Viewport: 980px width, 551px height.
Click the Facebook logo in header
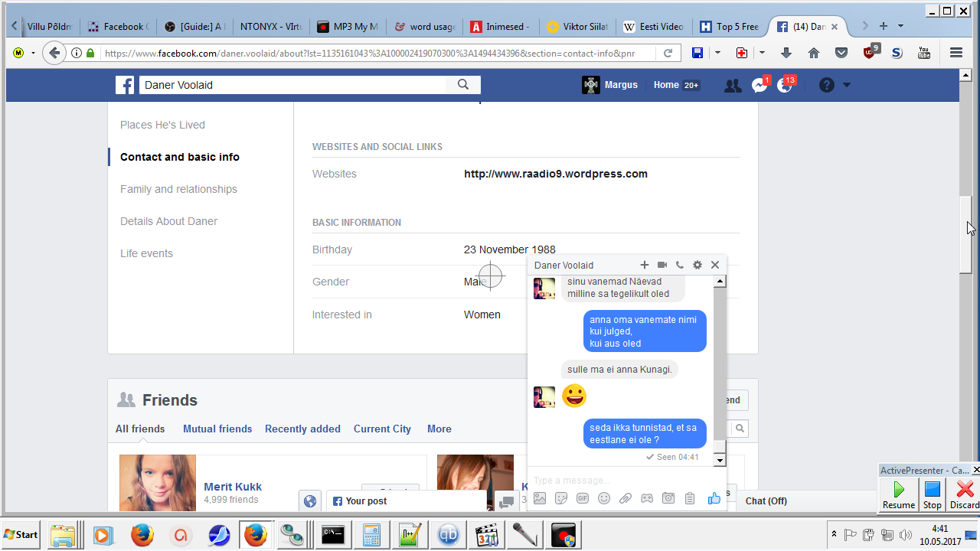coord(125,85)
